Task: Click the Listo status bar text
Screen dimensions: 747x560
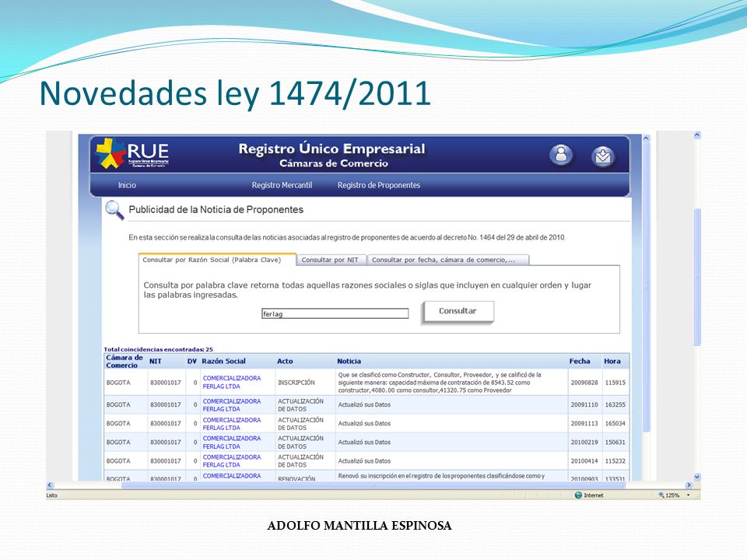Action: pos(51,495)
